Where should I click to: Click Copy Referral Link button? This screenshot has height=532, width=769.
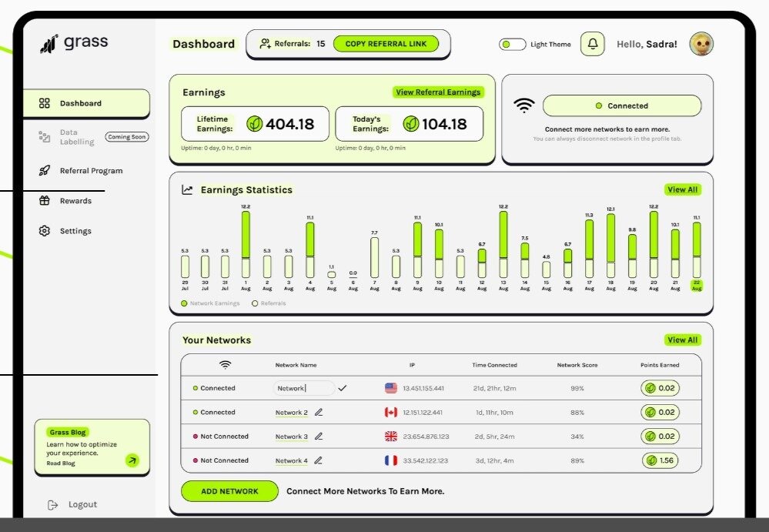386,44
